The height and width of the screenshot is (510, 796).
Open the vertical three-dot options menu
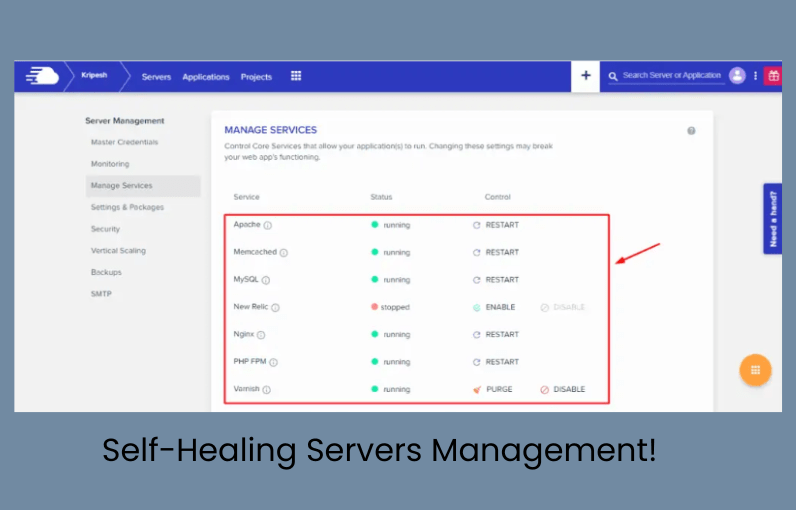[755, 76]
